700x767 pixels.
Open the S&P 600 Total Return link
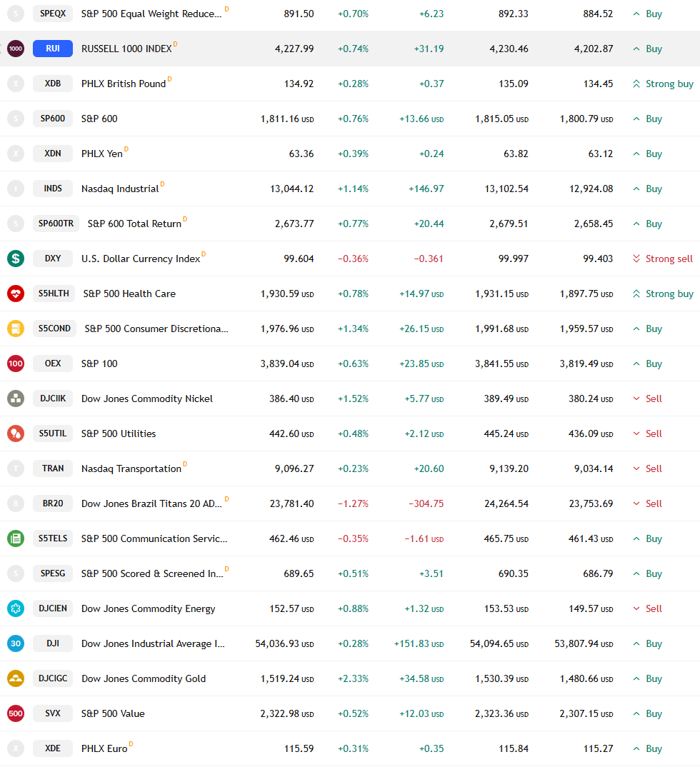pyautogui.click(x=134, y=224)
